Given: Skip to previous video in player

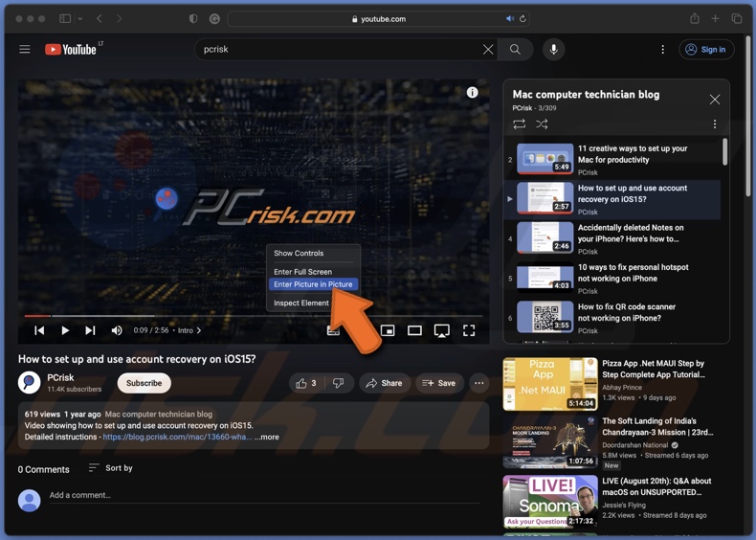Looking at the screenshot, I should (39, 330).
